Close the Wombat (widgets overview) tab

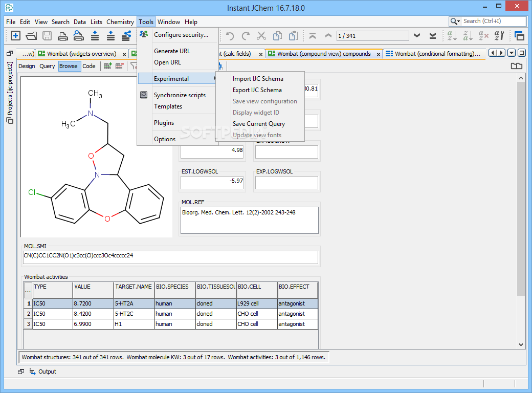point(124,54)
